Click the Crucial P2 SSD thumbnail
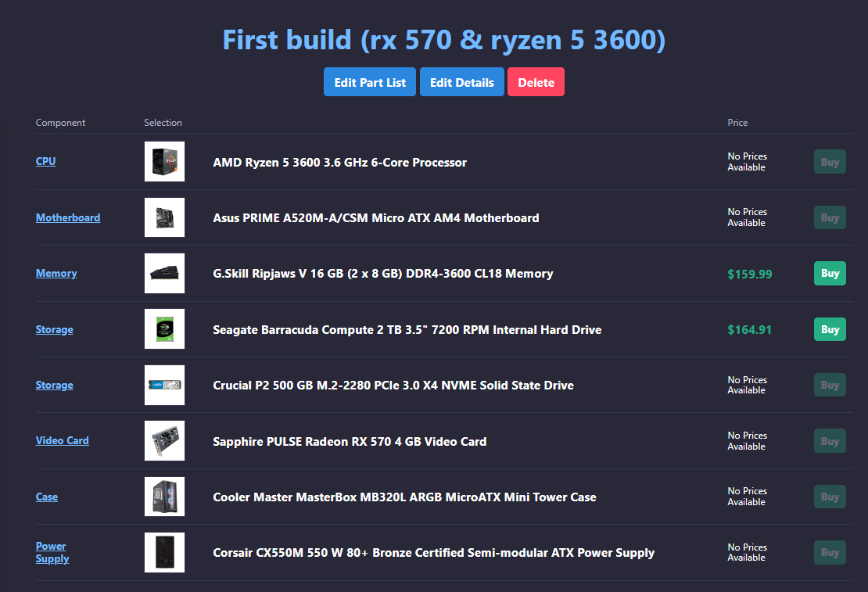The width and height of the screenshot is (868, 592). [x=164, y=385]
